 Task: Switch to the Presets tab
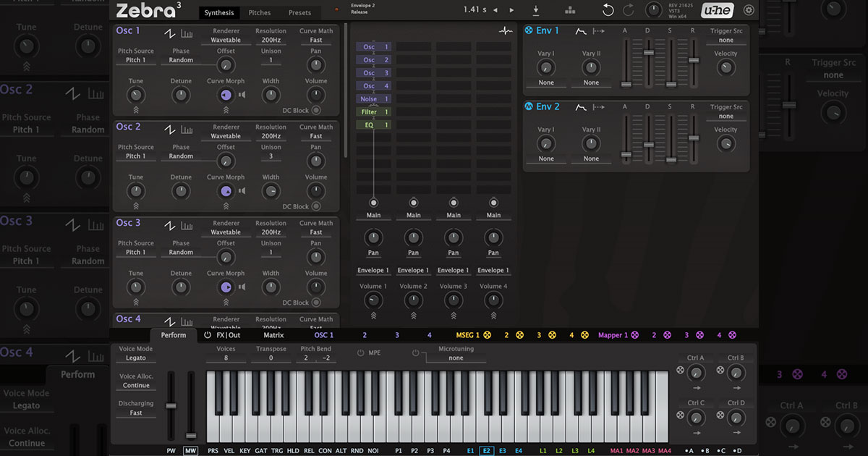point(299,12)
